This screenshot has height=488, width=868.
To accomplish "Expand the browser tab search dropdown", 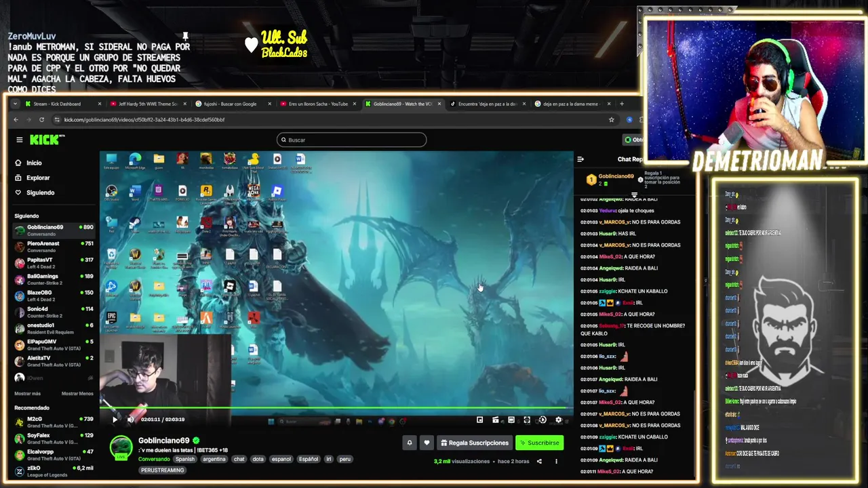I will tap(16, 104).
